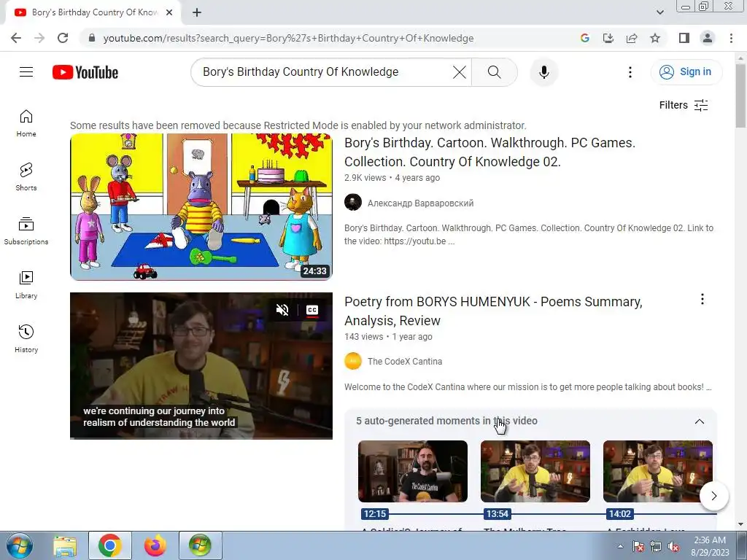The height and width of the screenshot is (560, 747).
Task: Visit The CodeX Cantina channel
Action: (x=404, y=362)
